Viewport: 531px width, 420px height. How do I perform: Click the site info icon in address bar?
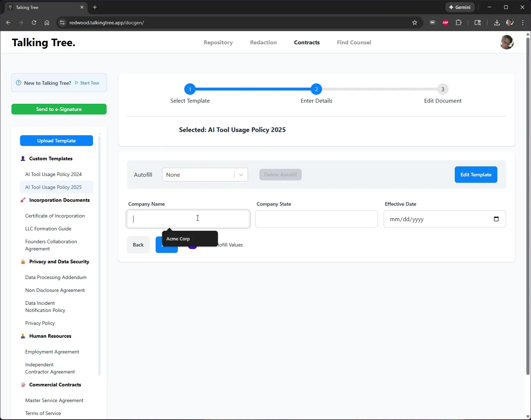coord(62,23)
